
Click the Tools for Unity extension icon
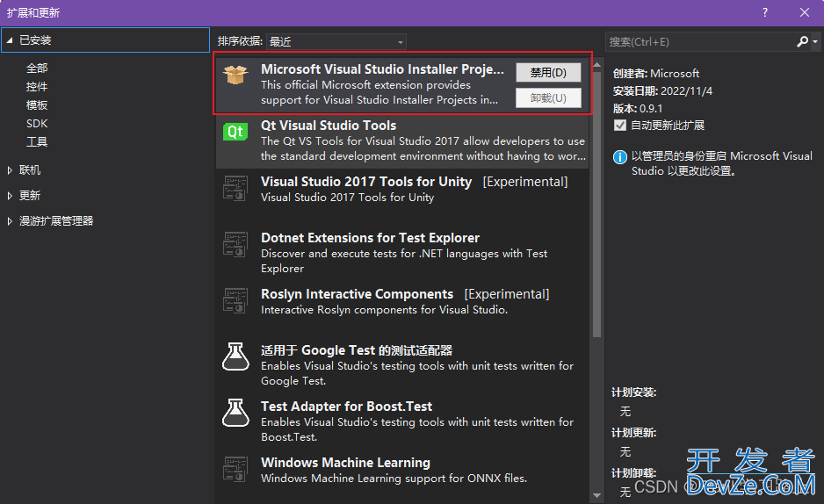[x=235, y=188]
